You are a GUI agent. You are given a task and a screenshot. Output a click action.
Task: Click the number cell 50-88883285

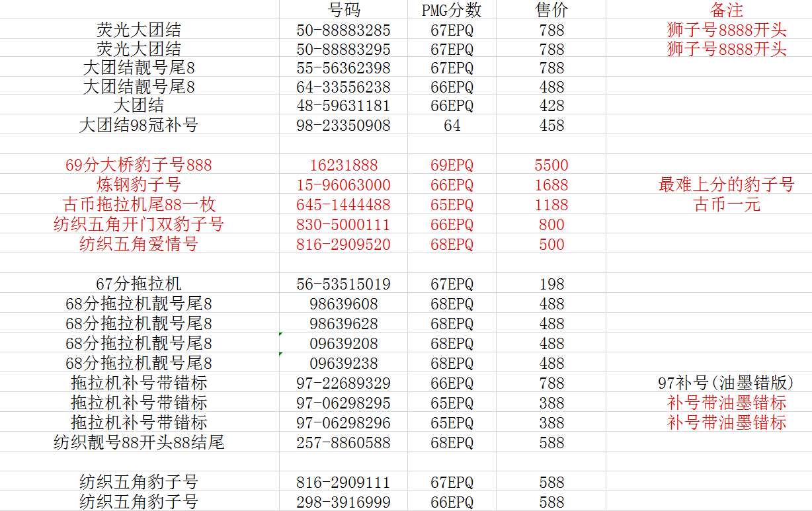(343, 30)
